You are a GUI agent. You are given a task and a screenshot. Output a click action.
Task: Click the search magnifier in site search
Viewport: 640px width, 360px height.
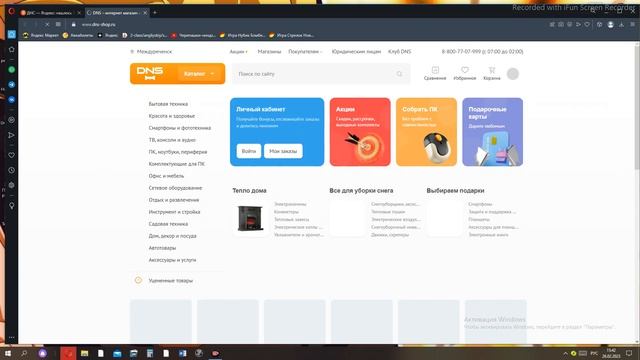399,74
